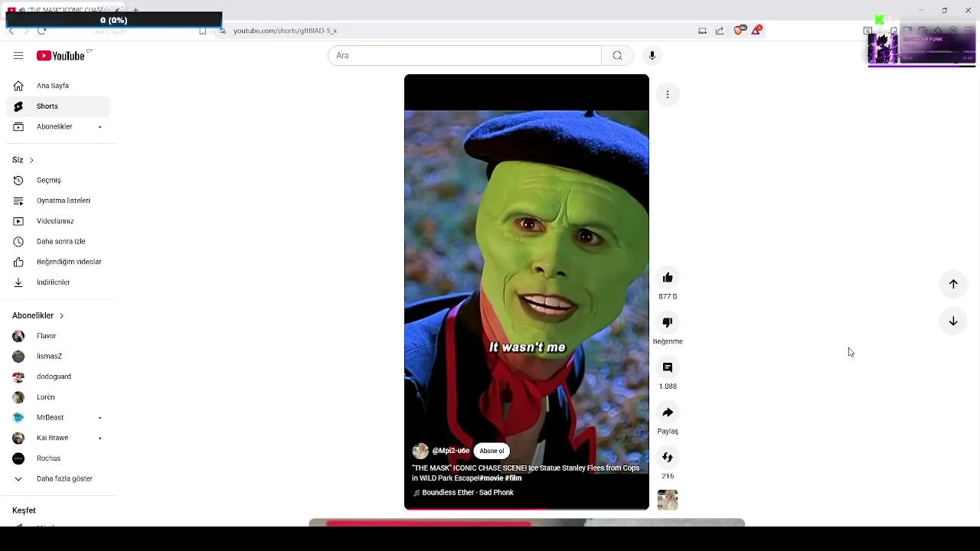This screenshot has width=980, height=551.
Task: Open Boundless Ether - Sad Phonk sound
Action: (468, 493)
